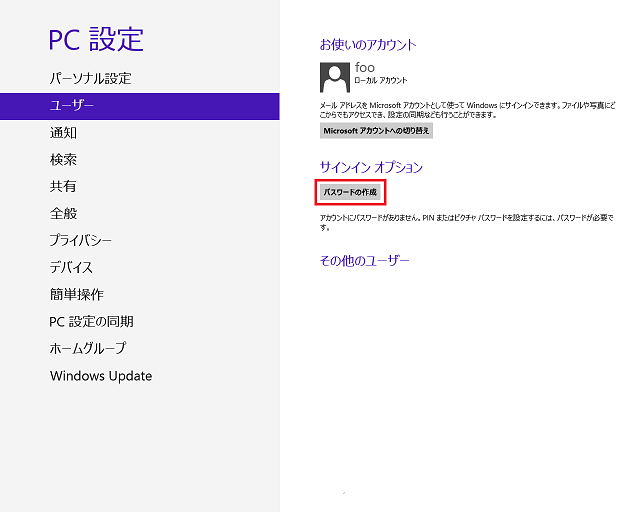The image size is (640, 512).
Task: Open the 検索 settings category
Action: click(63, 159)
